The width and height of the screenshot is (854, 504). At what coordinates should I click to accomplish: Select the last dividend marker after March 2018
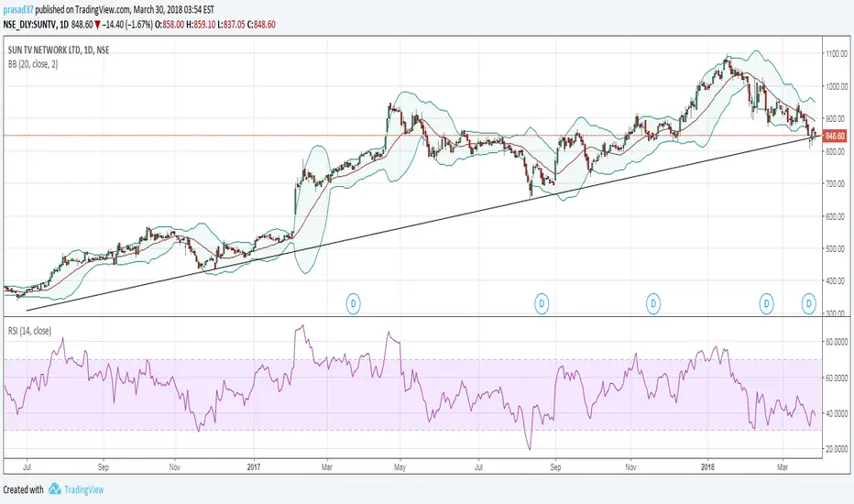(809, 303)
